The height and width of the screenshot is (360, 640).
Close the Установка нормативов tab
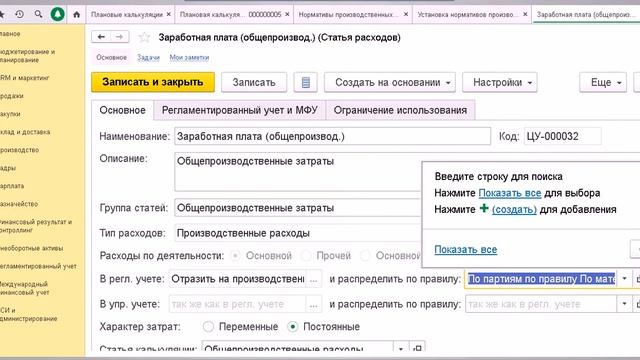[x=525, y=14]
